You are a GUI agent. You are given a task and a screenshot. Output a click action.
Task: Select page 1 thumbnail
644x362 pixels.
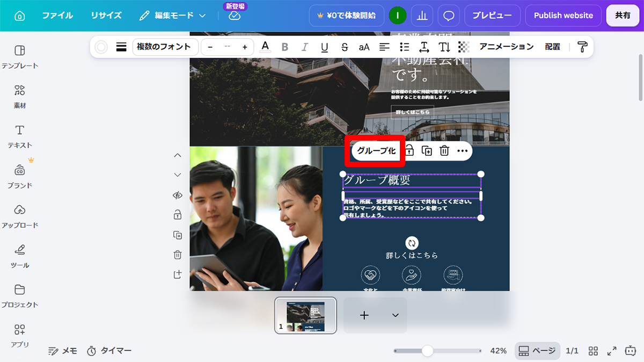(305, 316)
